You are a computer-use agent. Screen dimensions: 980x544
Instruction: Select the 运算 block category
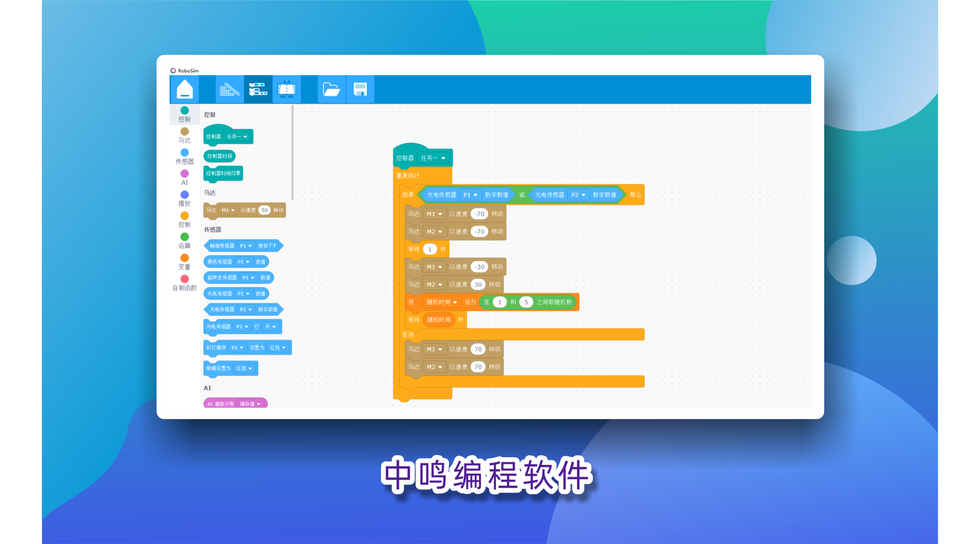pyautogui.click(x=185, y=241)
